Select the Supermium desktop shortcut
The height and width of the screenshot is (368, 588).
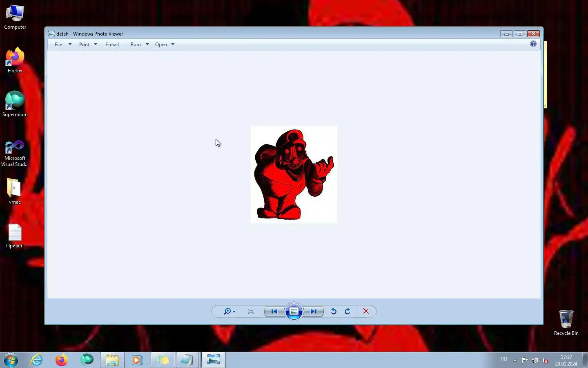15,104
